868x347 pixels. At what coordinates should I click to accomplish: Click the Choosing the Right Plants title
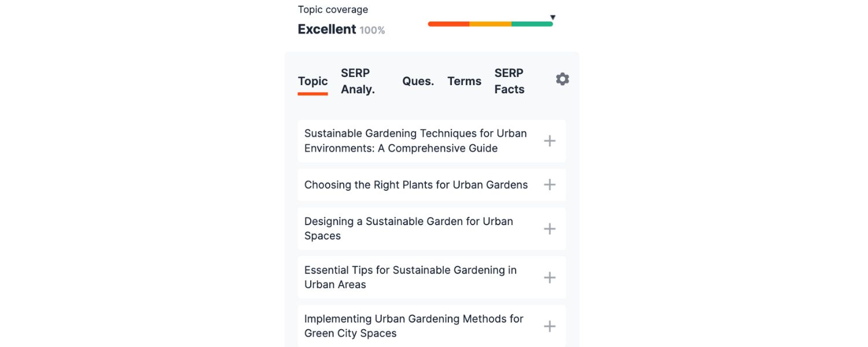click(415, 185)
